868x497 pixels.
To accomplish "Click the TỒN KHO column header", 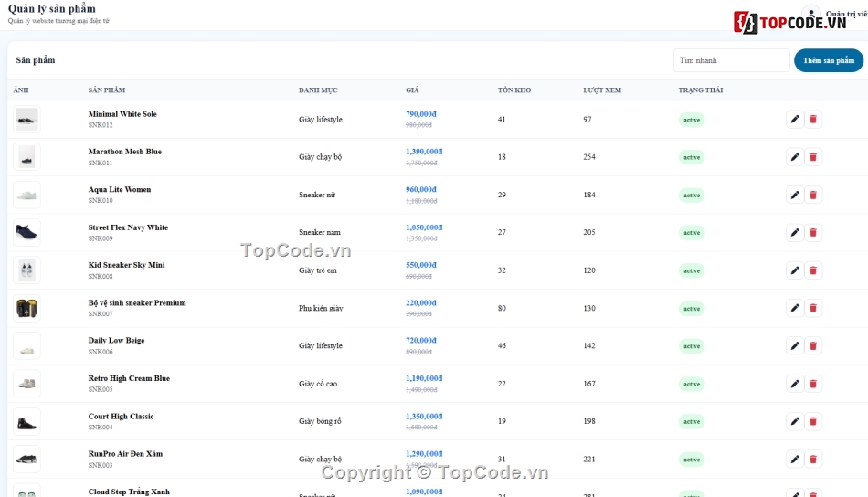I will click(x=514, y=90).
